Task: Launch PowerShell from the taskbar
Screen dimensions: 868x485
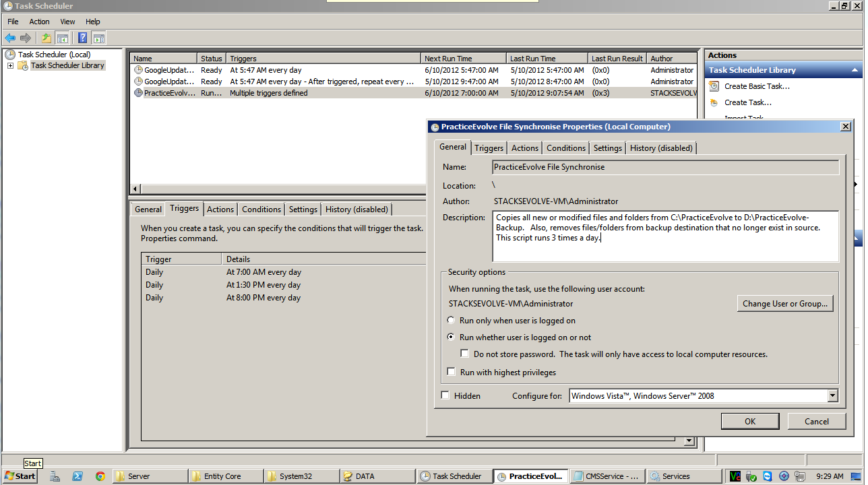Action: [77, 476]
